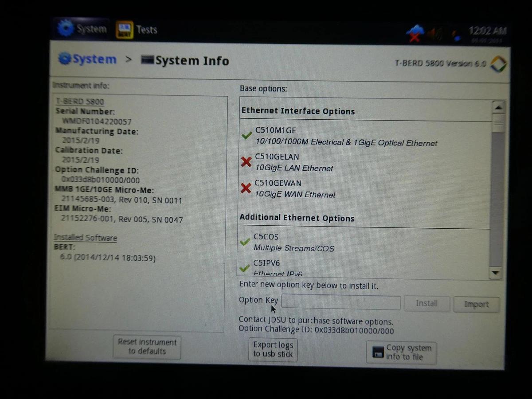Click the options list scroll up arrow
Viewport: 532px width, 399px height.
click(x=498, y=107)
